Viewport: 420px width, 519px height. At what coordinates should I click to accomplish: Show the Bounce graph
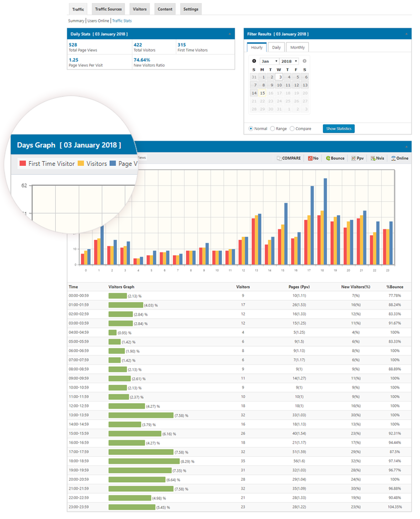click(335, 158)
